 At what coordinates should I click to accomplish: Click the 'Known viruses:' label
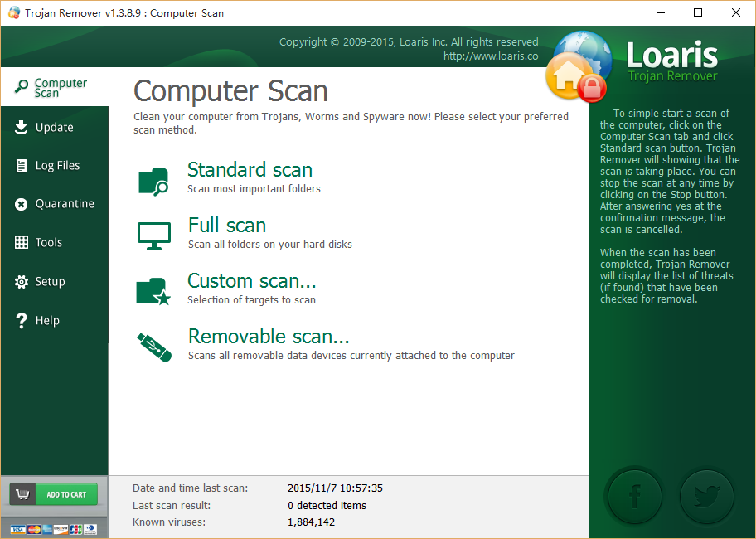169,522
